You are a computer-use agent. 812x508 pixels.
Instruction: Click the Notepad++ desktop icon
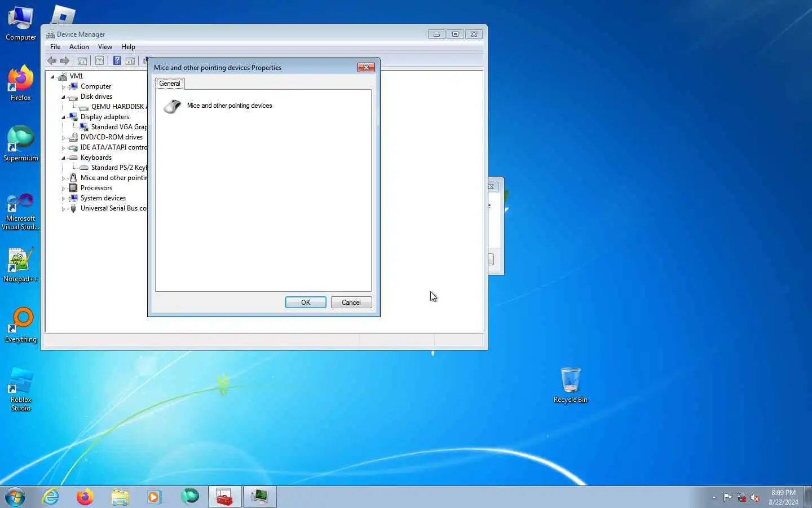coord(21,265)
